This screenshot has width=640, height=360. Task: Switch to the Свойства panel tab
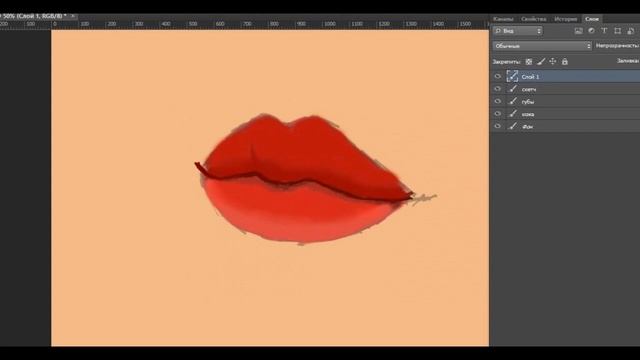pos(533,19)
